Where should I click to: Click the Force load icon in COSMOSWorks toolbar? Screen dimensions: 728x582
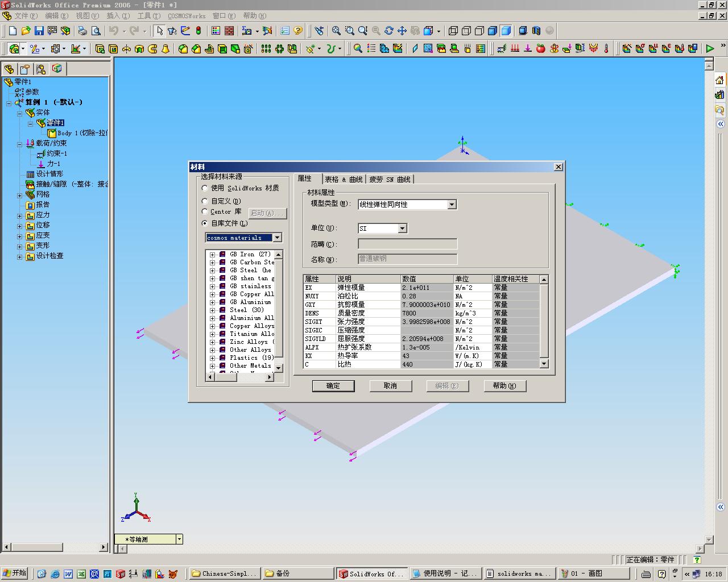pyautogui.click(x=528, y=49)
